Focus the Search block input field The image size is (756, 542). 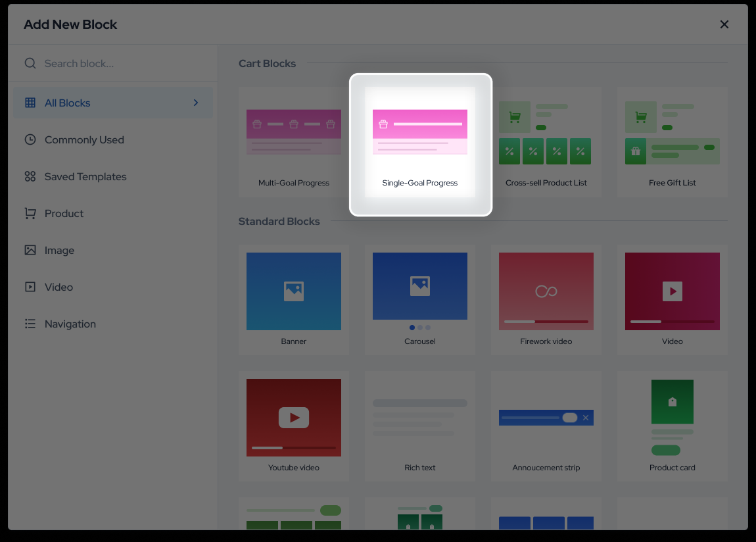[x=113, y=63]
